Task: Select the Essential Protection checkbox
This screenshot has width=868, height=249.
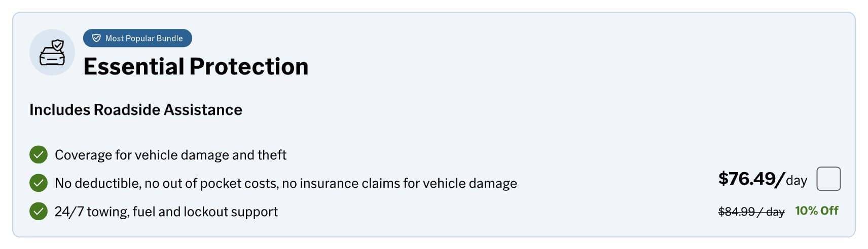Action: 828,179
